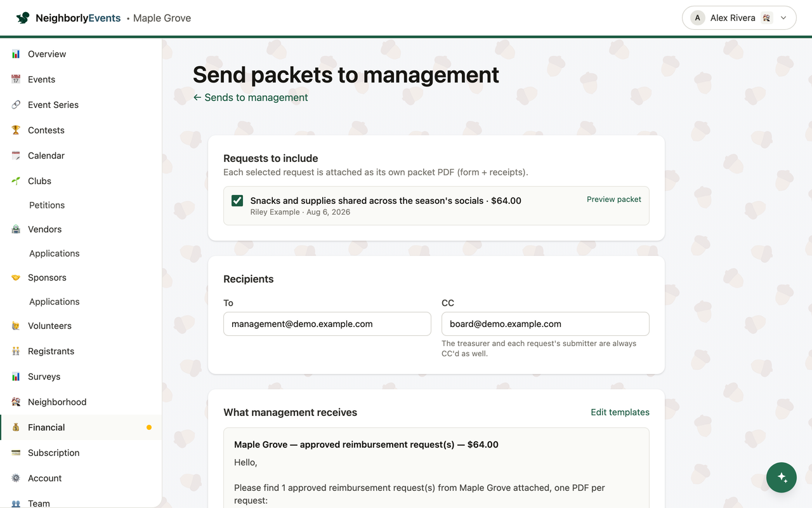812x508 pixels.
Task: Click the Contests trophy icon
Action: [16, 130]
